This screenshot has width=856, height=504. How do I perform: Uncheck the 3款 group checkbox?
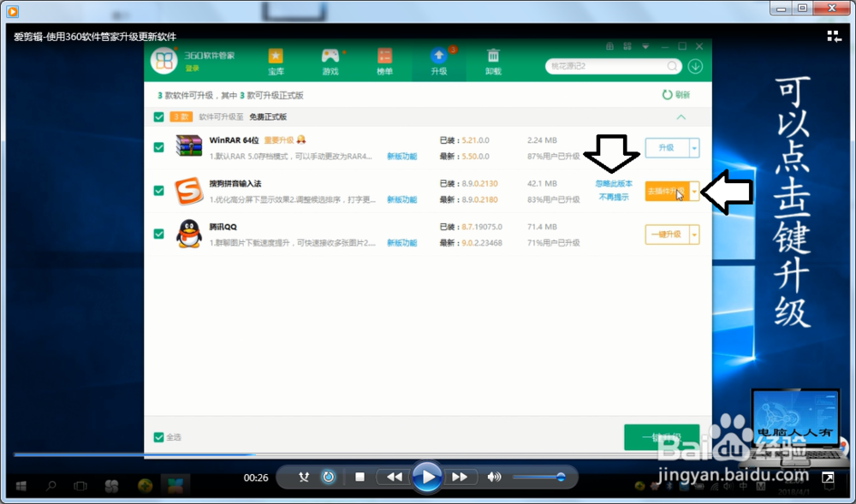point(159,116)
